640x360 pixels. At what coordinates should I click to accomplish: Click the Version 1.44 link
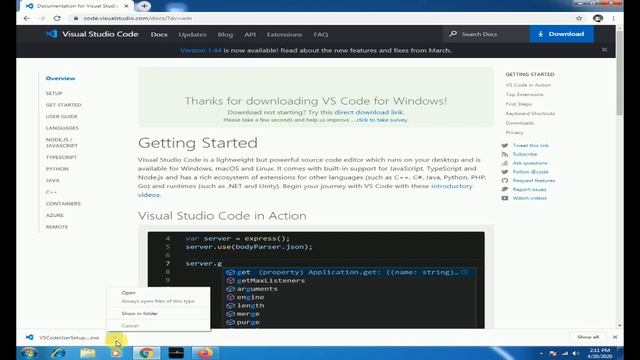[x=200, y=51]
